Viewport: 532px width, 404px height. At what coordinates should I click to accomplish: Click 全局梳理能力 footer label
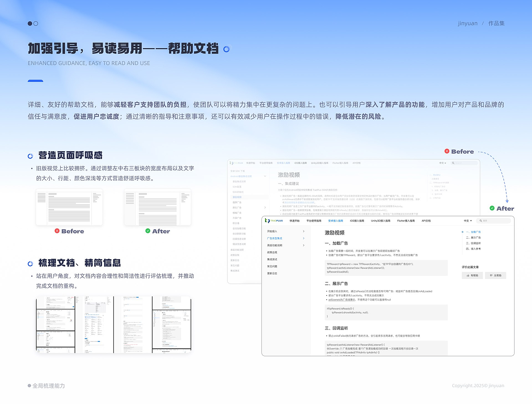click(x=49, y=386)
